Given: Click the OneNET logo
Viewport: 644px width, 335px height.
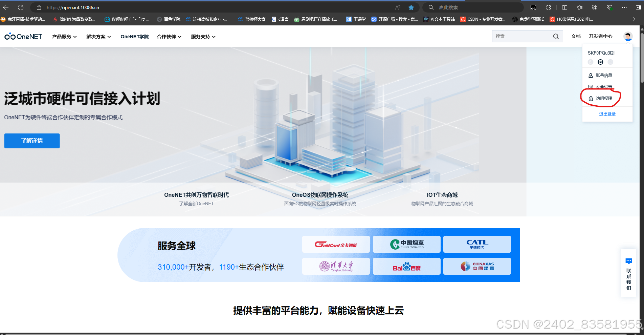Looking at the screenshot, I should 23,36.
